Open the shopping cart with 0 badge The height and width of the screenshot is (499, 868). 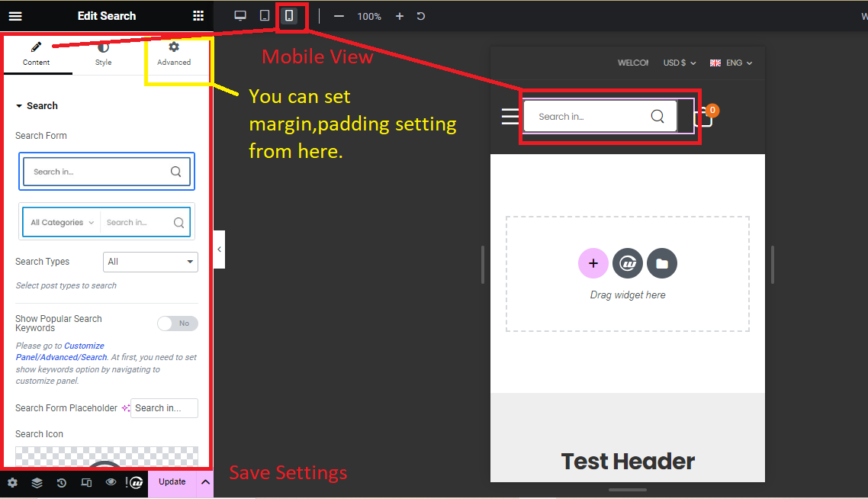pyautogui.click(x=706, y=116)
